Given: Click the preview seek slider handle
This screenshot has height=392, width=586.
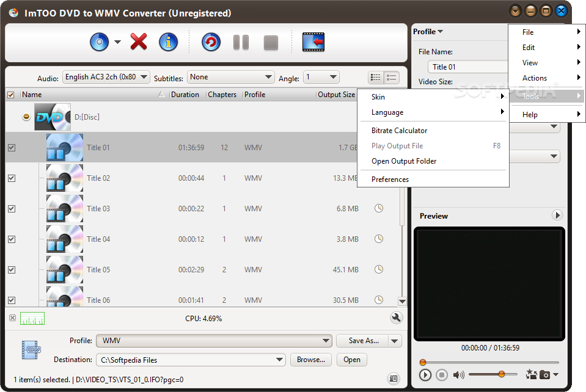Looking at the screenshot, I should pyautogui.click(x=423, y=362).
